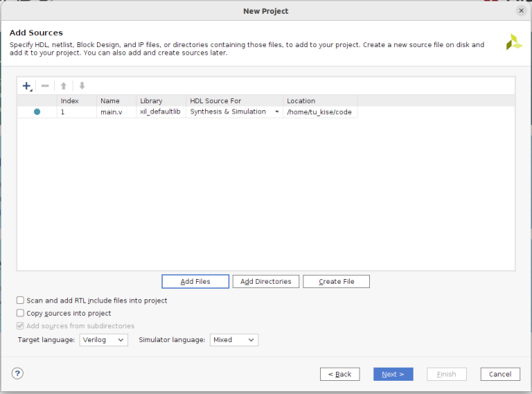
Task: Click the Library column header
Action: coord(151,101)
